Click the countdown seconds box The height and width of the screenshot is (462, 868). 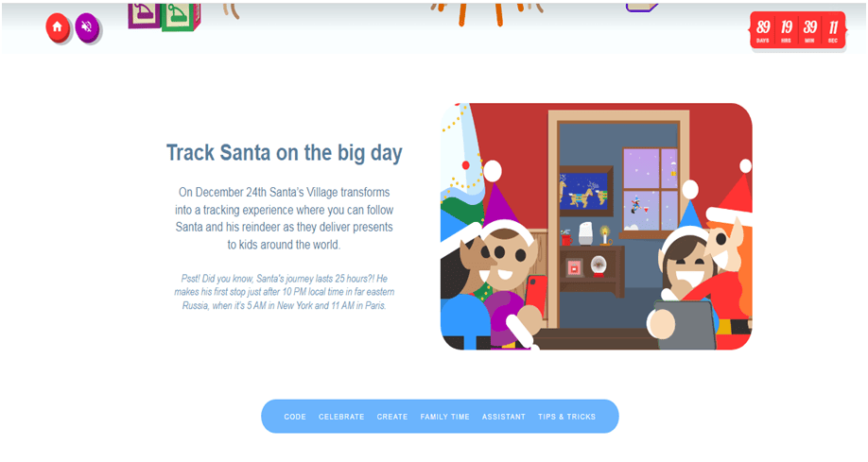[833, 30]
